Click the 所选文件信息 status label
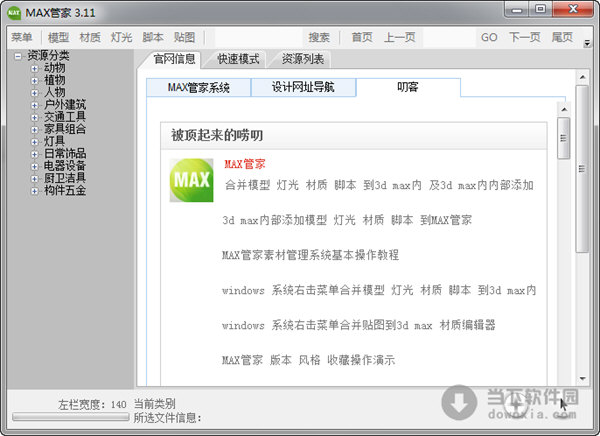Screen dimensions: 600x436 click(x=167, y=418)
